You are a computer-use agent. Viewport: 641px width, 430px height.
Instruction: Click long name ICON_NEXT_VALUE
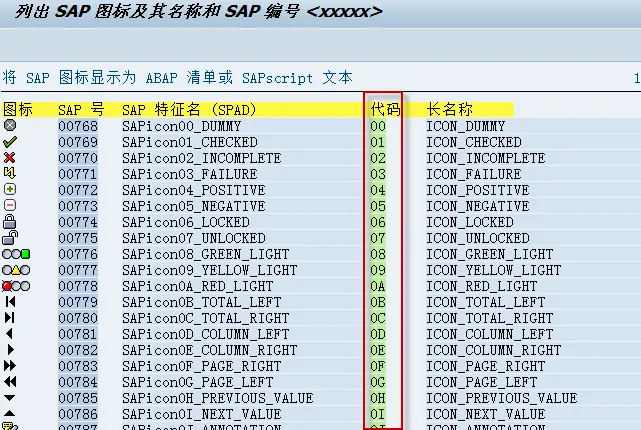coord(486,414)
